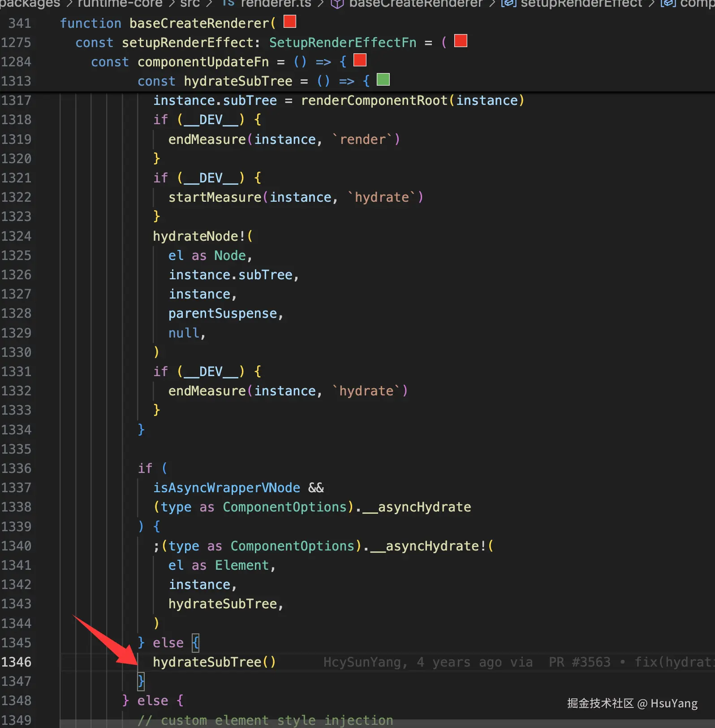The height and width of the screenshot is (728, 715).
Task: Click line number 1346 in the gutter
Action: coord(16,662)
